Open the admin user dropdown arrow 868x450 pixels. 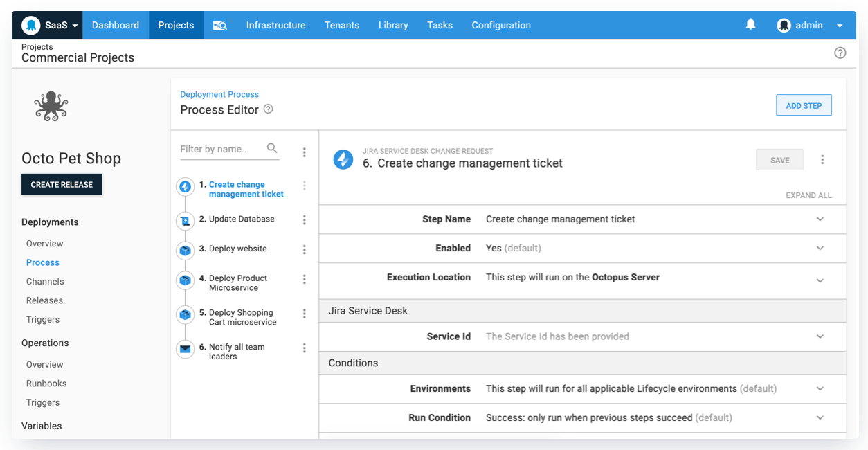[x=840, y=26]
